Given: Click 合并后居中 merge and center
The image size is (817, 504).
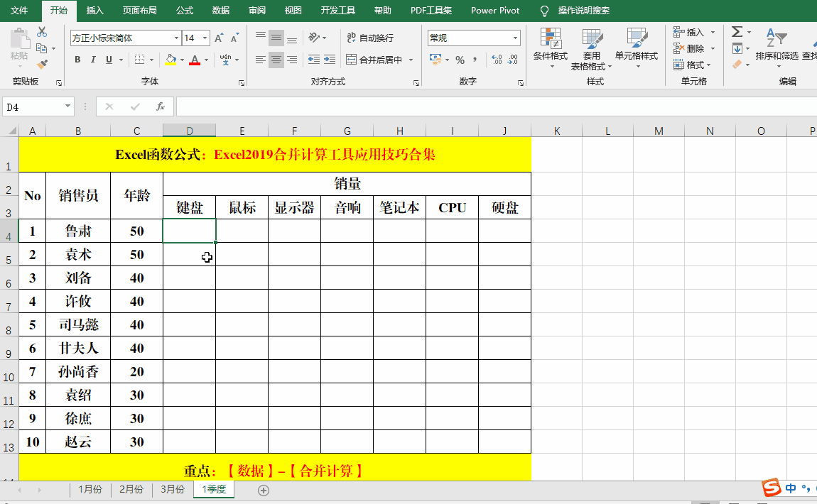Looking at the screenshot, I should (x=374, y=60).
